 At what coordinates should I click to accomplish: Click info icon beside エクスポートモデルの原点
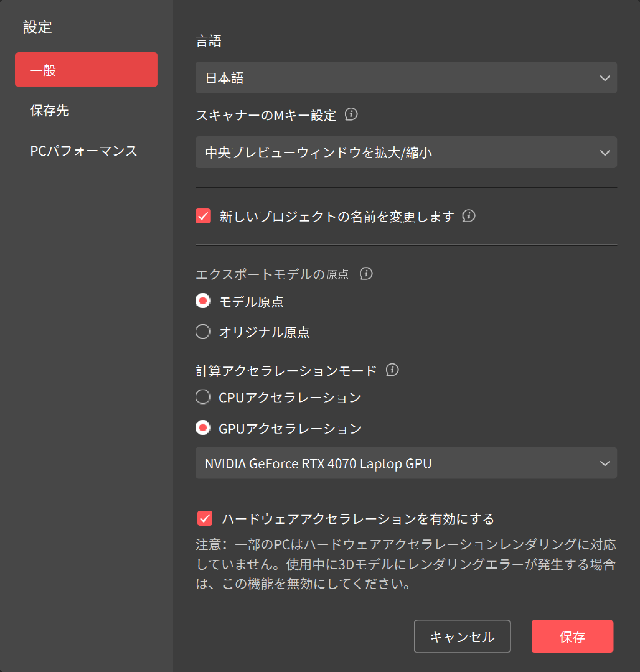(x=366, y=273)
